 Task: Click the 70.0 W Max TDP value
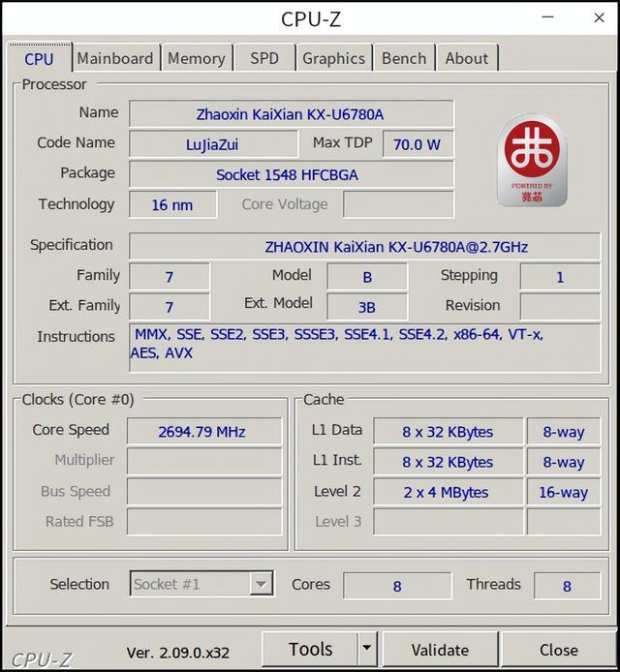pyautogui.click(x=418, y=144)
